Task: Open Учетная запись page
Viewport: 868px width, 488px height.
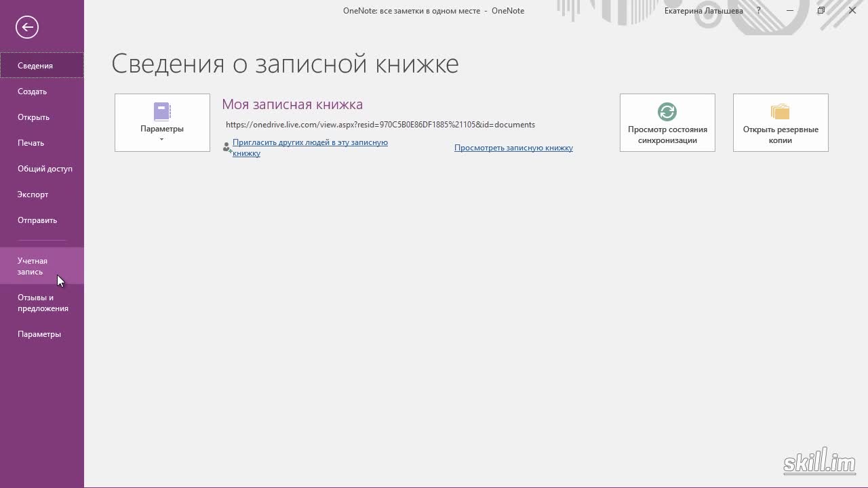Action: pos(42,266)
